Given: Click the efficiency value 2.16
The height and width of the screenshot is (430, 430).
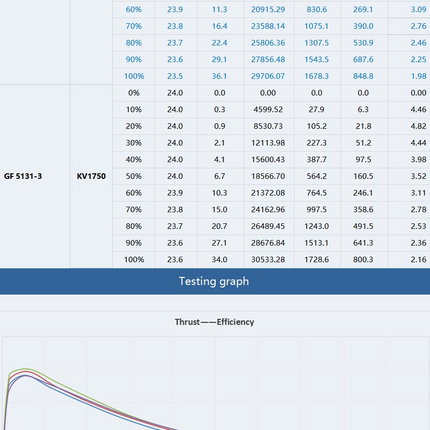Looking at the screenshot, I should [418, 259].
